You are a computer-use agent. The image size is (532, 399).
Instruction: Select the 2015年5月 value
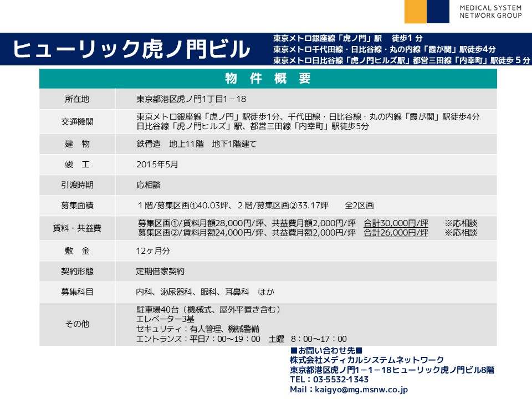coord(157,165)
